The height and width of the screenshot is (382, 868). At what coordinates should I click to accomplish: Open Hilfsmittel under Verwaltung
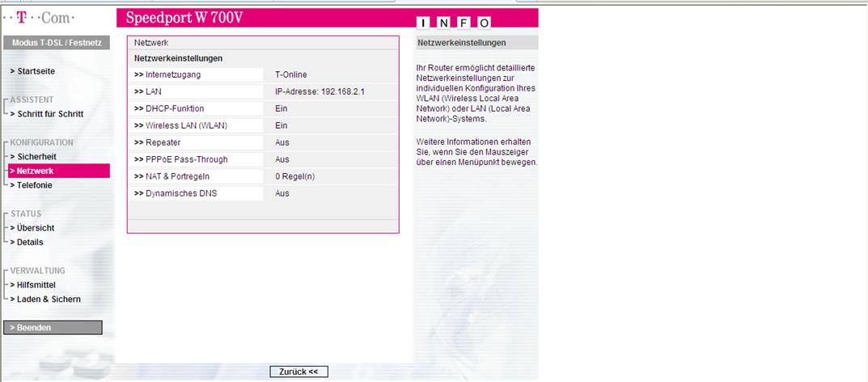(32, 285)
